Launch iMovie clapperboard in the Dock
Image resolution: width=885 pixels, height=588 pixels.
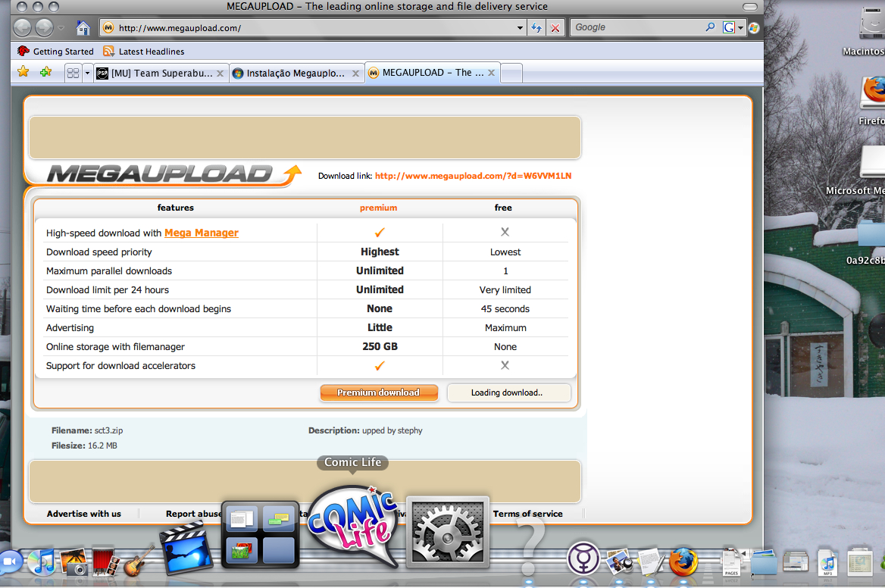(x=186, y=547)
